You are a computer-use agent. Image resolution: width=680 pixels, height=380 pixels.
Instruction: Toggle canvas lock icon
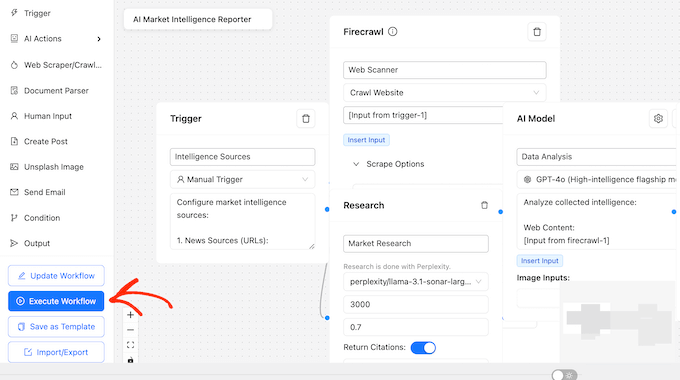click(131, 360)
